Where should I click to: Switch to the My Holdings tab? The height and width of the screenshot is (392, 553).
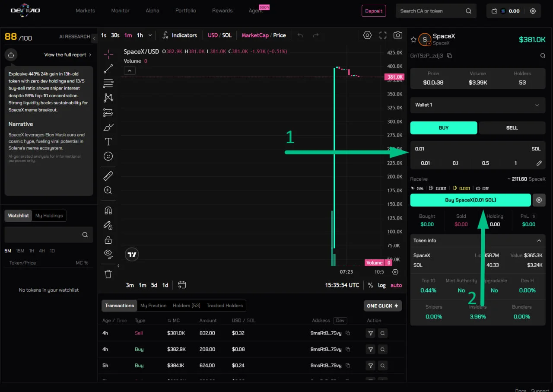click(49, 216)
